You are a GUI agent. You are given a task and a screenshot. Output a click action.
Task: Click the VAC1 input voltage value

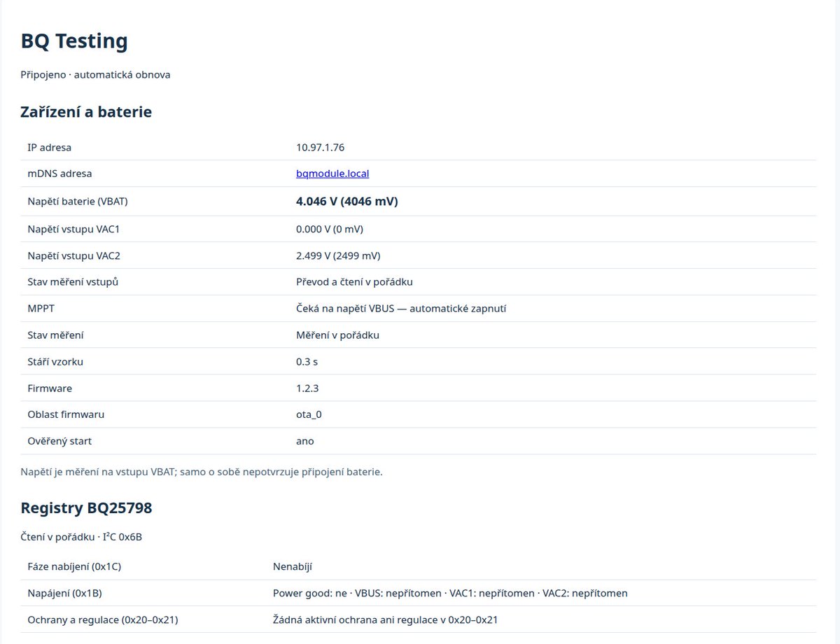point(329,229)
